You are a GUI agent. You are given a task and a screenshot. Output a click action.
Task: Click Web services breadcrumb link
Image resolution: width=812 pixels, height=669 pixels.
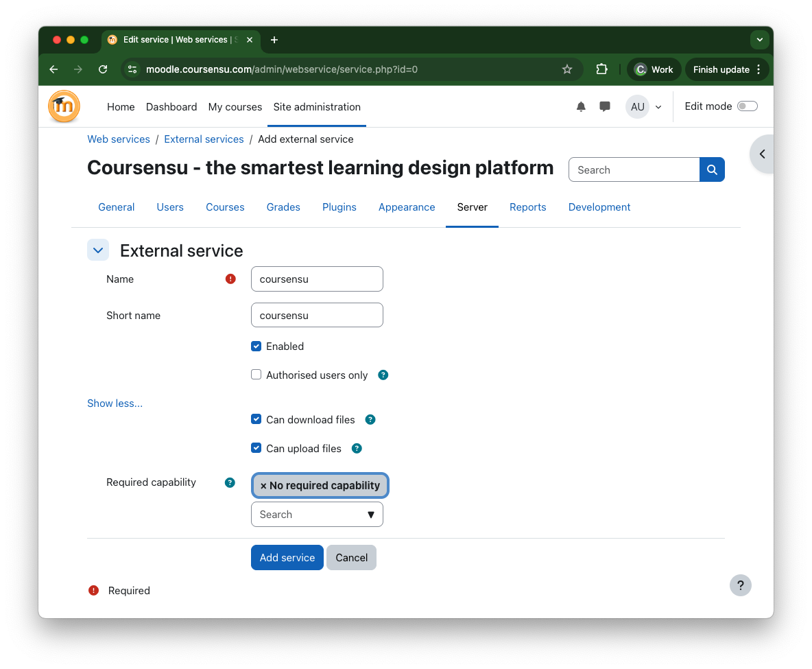(x=119, y=139)
